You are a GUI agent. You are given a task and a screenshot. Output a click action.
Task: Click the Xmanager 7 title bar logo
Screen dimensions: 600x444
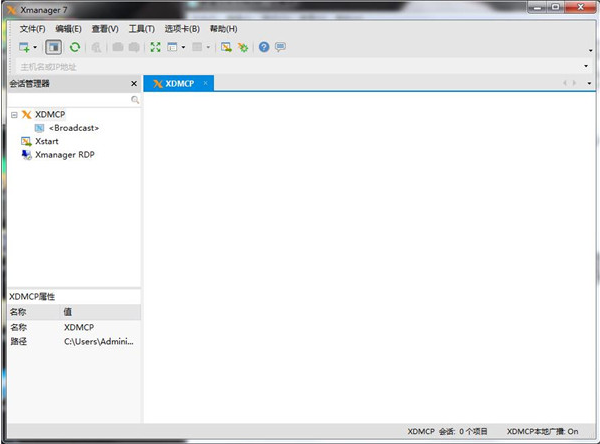click(x=12, y=10)
